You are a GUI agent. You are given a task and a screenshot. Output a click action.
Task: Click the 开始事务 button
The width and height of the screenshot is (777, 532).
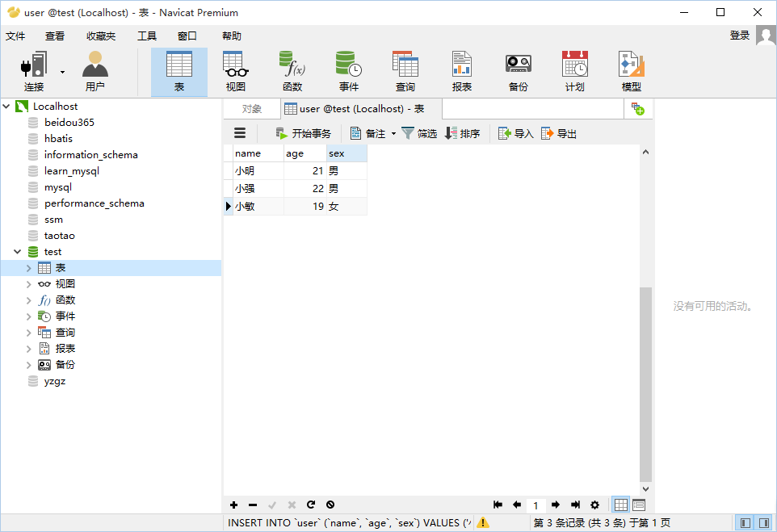click(x=303, y=133)
